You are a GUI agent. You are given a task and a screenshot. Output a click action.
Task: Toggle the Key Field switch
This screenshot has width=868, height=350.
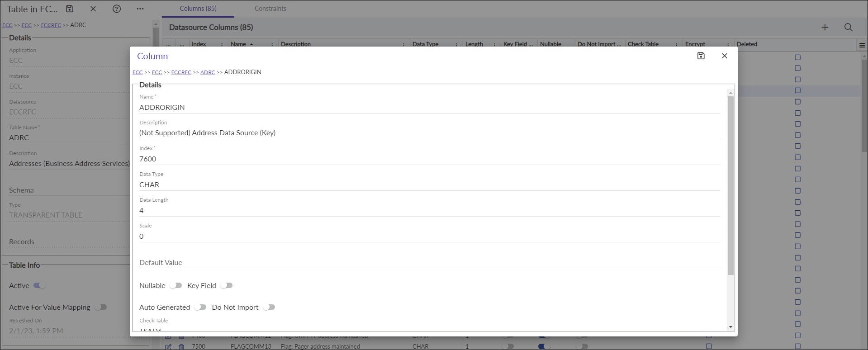227,286
